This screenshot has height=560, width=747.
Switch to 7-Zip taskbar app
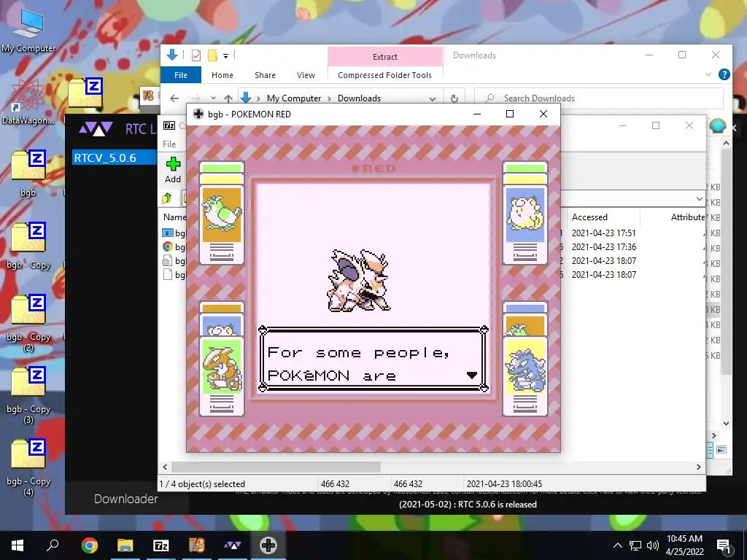161,545
